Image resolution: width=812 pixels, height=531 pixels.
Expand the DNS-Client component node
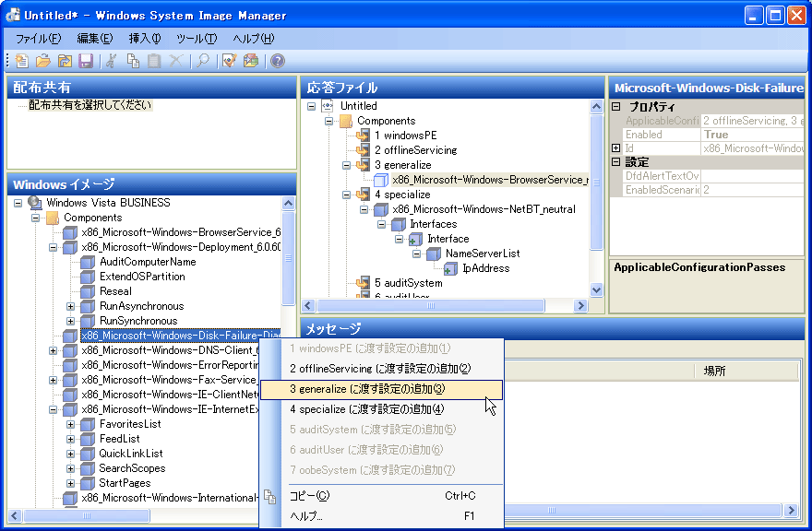(53, 350)
